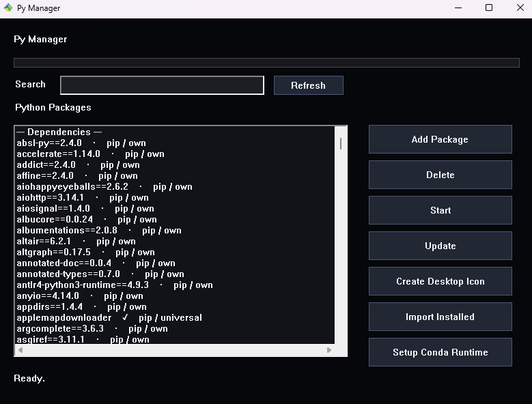Select argcomplete==3.6.3 package row
Screen dimensions: 532x404
175,329
